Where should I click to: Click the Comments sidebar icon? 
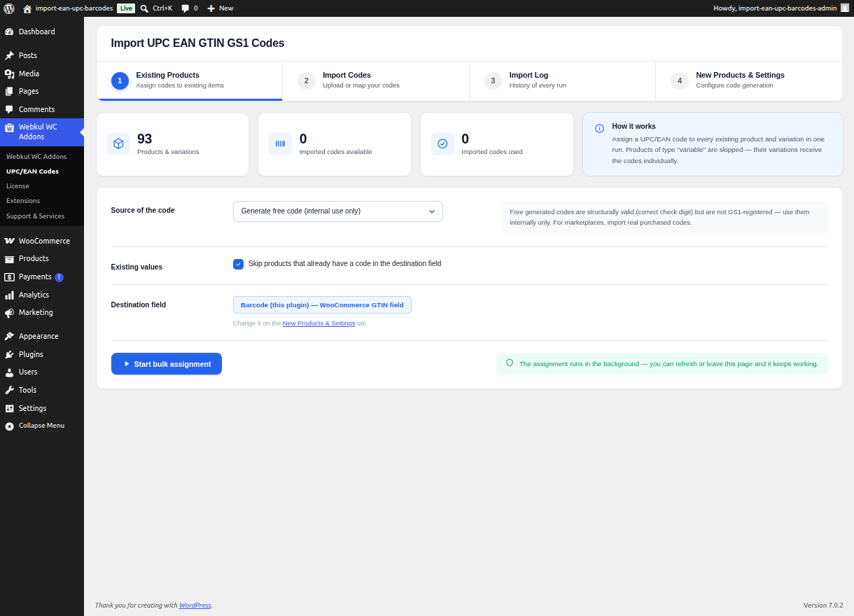(x=9, y=109)
